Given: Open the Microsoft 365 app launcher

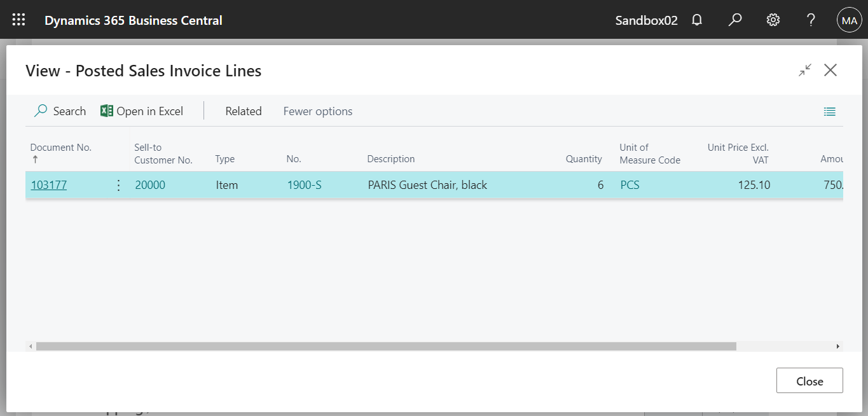Looking at the screenshot, I should (x=18, y=19).
